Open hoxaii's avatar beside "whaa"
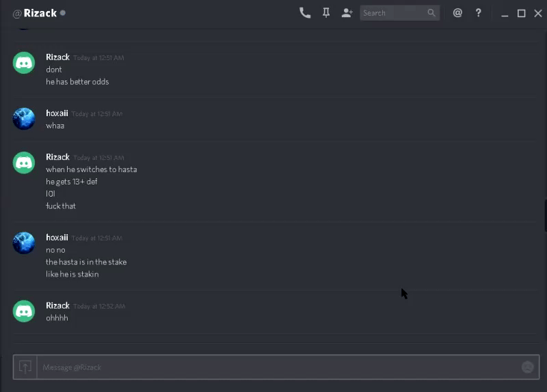This screenshot has width=547, height=392. point(24,119)
